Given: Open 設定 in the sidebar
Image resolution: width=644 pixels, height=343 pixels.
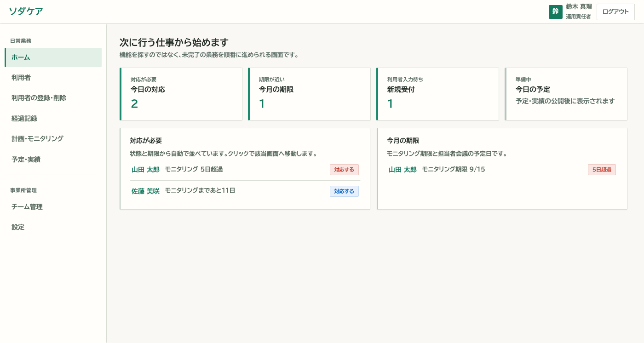Looking at the screenshot, I should coord(53,227).
